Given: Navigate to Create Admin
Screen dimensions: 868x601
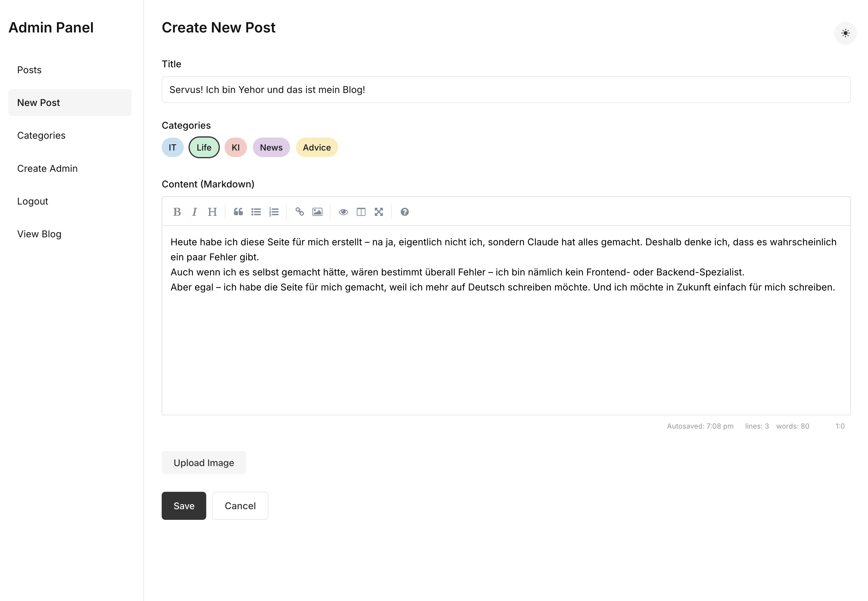Looking at the screenshot, I should [47, 168].
